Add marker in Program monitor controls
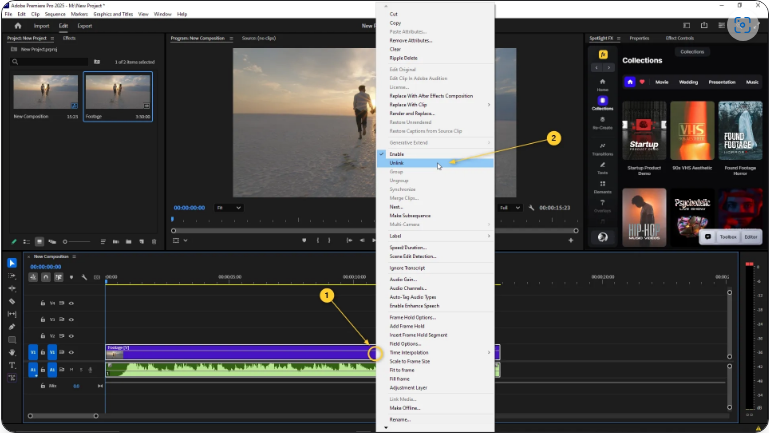Image resolution: width=769 pixels, height=433 pixels. (x=304, y=240)
